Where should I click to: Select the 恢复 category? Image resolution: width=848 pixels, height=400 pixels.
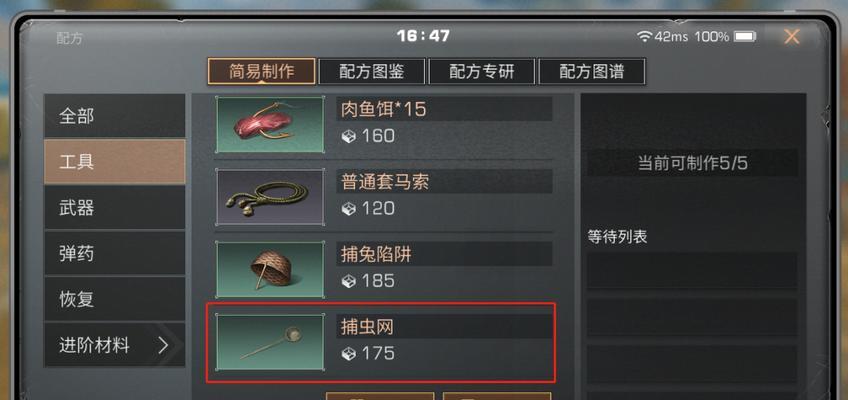(x=115, y=299)
